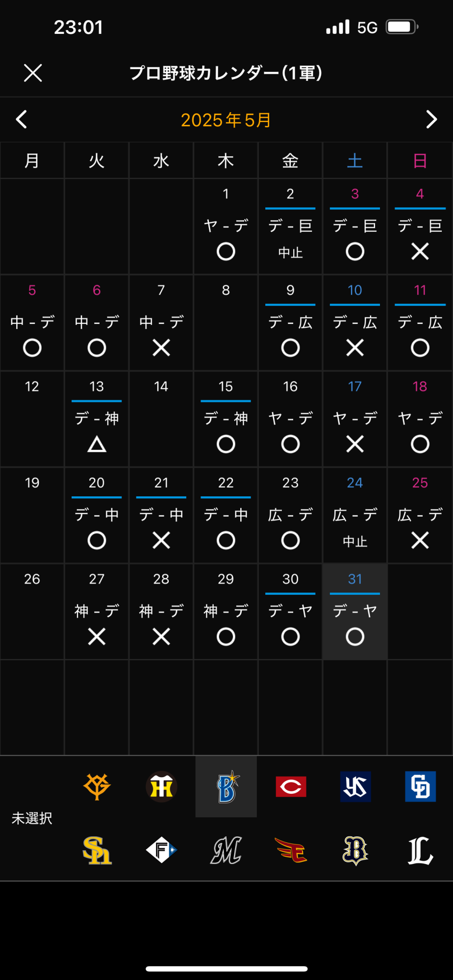Open the May 31 デ-ヤ game
The height and width of the screenshot is (980, 453).
(355, 612)
